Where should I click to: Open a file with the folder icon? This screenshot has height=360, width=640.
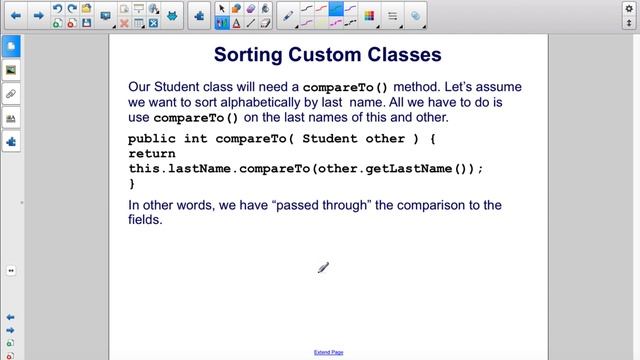click(x=86, y=9)
